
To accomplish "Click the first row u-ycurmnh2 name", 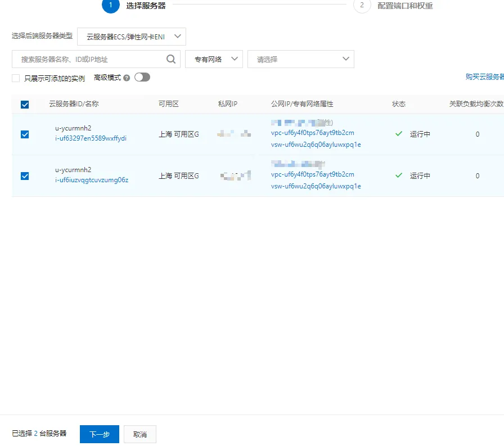I will coord(73,128).
